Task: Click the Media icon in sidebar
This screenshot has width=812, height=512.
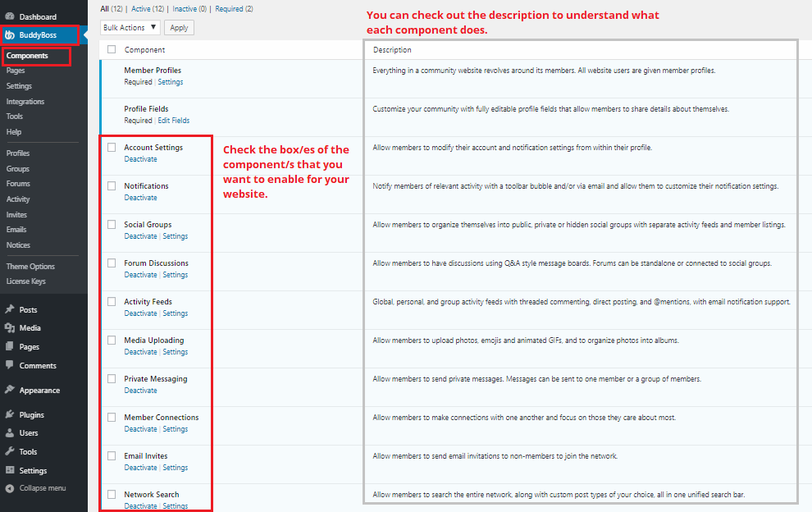Action: click(10, 328)
